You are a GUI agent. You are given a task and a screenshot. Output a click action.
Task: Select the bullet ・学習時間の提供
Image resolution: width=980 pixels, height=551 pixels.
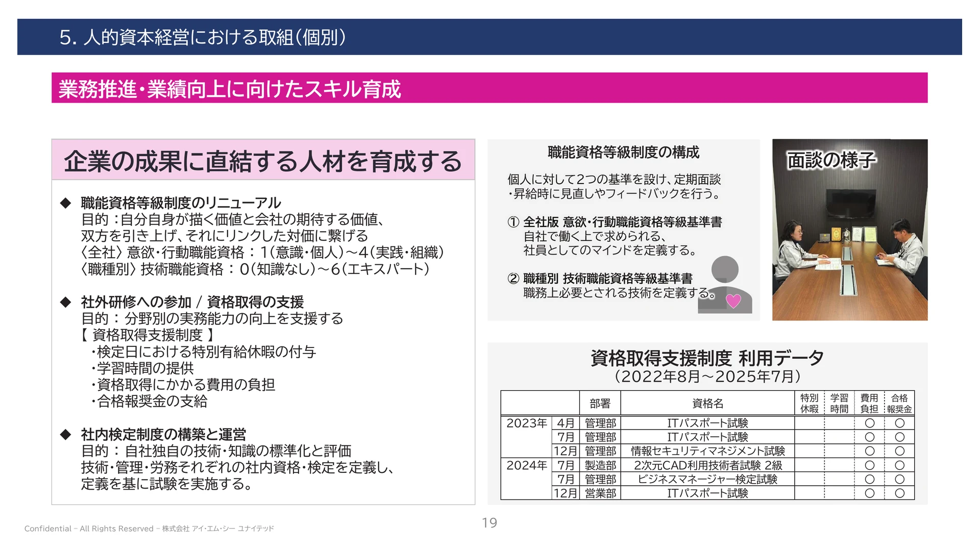(142, 368)
